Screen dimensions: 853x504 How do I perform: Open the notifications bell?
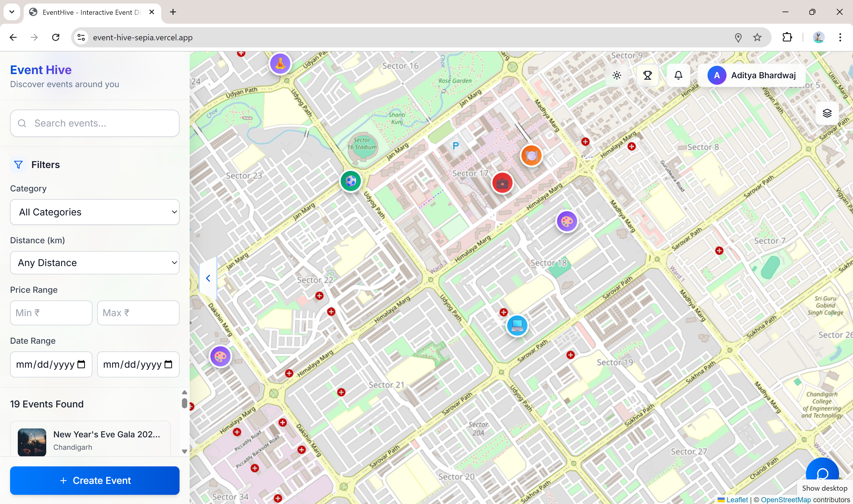(678, 75)
